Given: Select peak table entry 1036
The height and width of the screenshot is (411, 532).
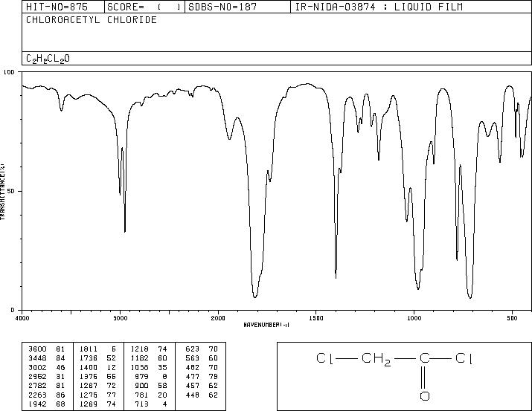Looking at the screenshot, I should pos(139,368).
